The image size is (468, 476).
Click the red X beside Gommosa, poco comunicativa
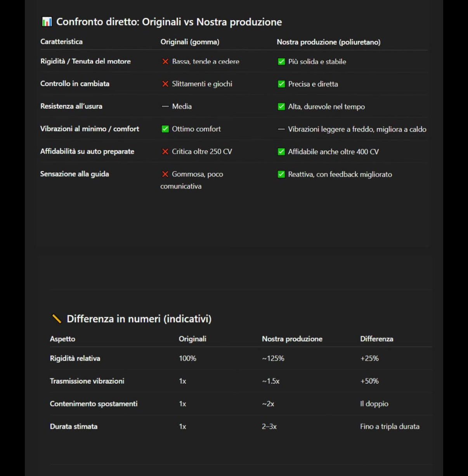pyautogui.click(x=165, y=174)
